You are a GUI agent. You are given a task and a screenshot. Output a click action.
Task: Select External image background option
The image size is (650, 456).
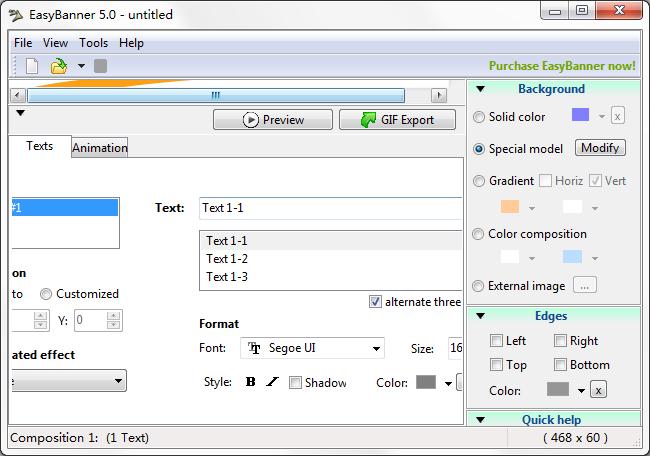[478, 286]
